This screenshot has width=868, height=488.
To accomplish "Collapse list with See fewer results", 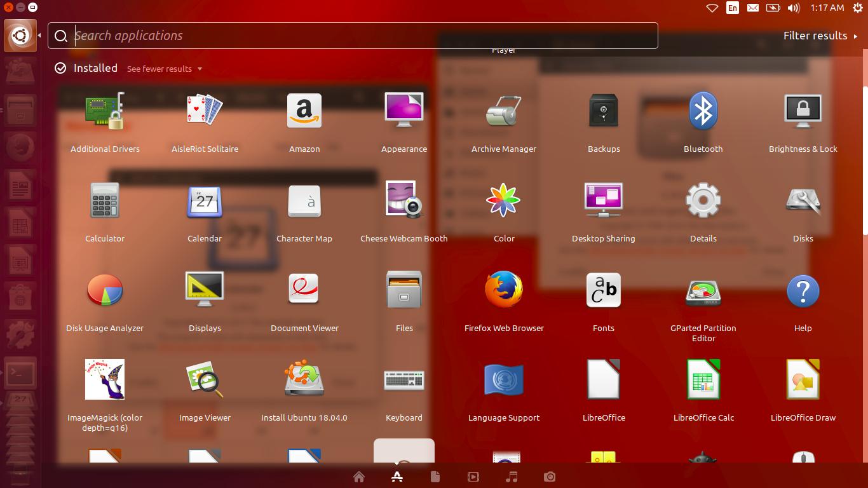I will click(x=165, y=69).
